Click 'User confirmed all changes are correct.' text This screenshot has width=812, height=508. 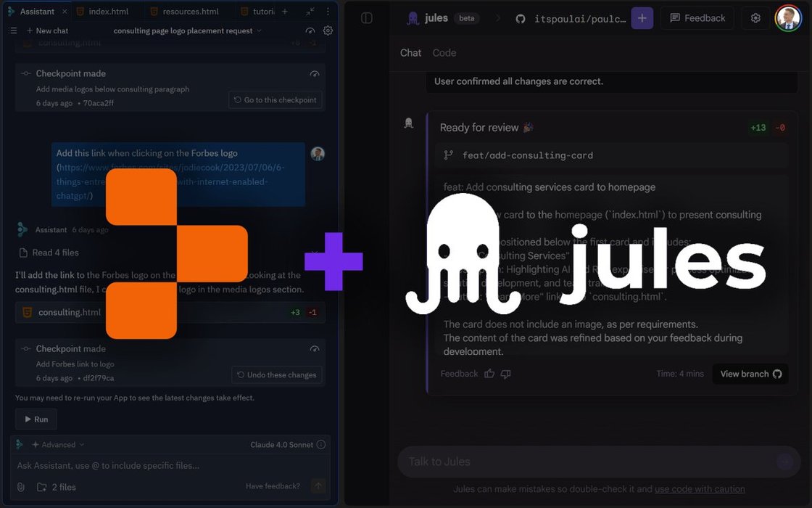tap(518, 81)
